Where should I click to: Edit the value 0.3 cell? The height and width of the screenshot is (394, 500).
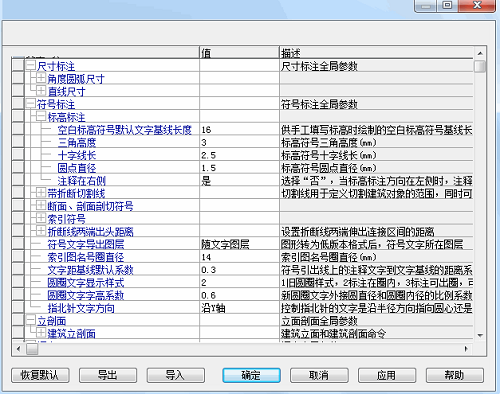[x=239, y=270]
